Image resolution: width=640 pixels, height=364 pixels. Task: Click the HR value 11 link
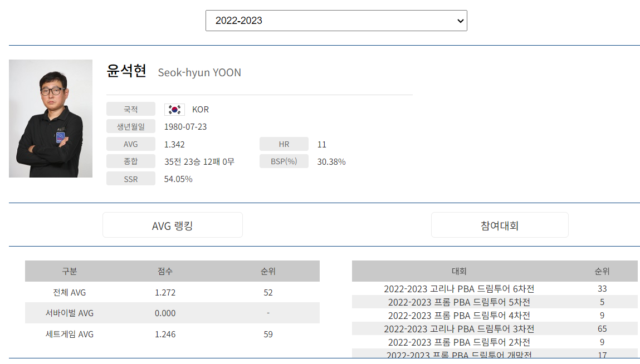[321, 144]
